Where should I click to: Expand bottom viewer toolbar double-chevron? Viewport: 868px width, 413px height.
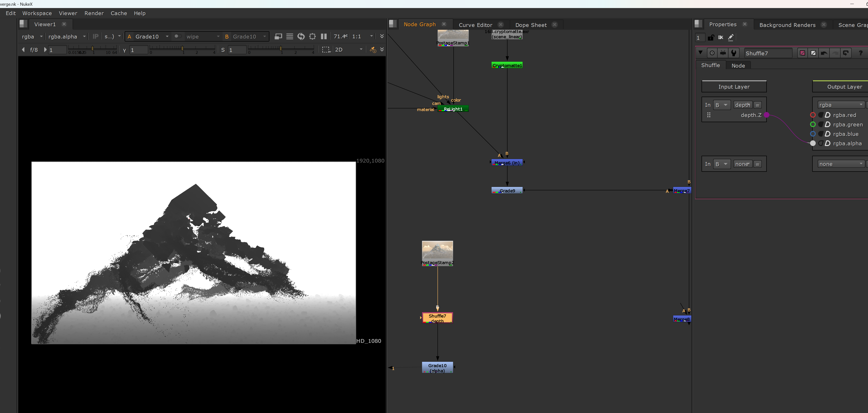[382, 49]
